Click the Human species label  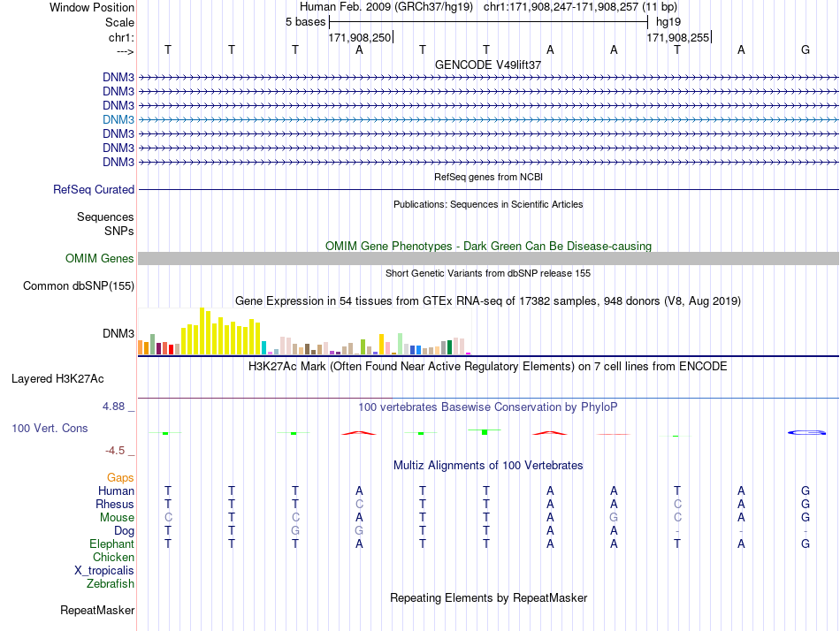116,490
